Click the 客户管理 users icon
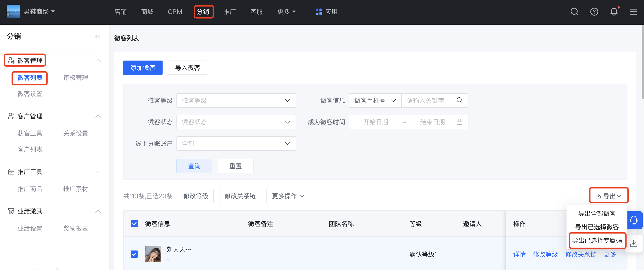644x270 pixels. tap(11, 116)
